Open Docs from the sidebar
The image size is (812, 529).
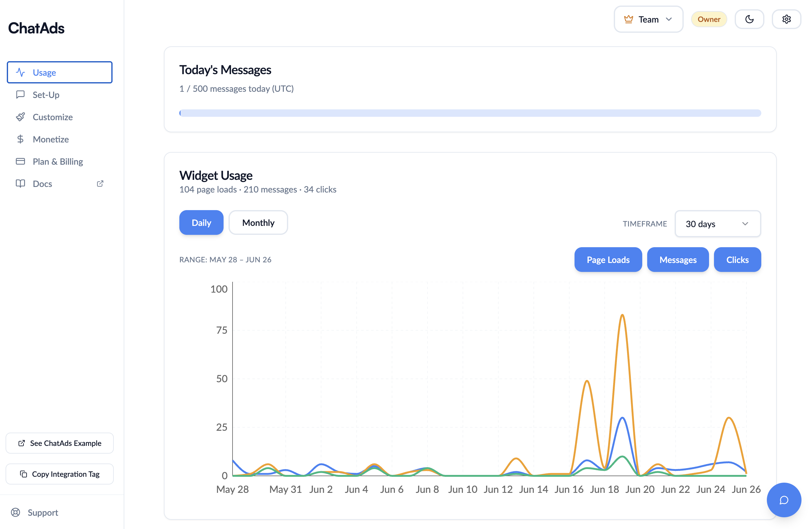(60, 183)
